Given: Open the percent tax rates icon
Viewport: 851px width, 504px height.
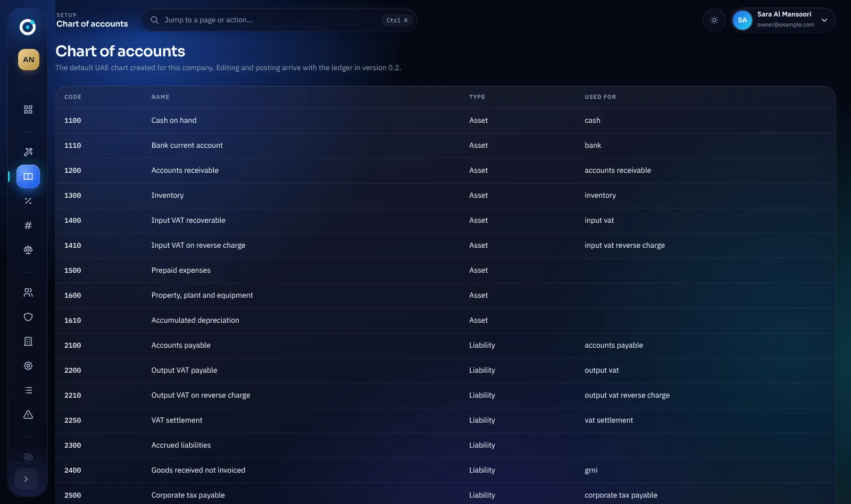Looking at the screenshot, I should 28,201.
